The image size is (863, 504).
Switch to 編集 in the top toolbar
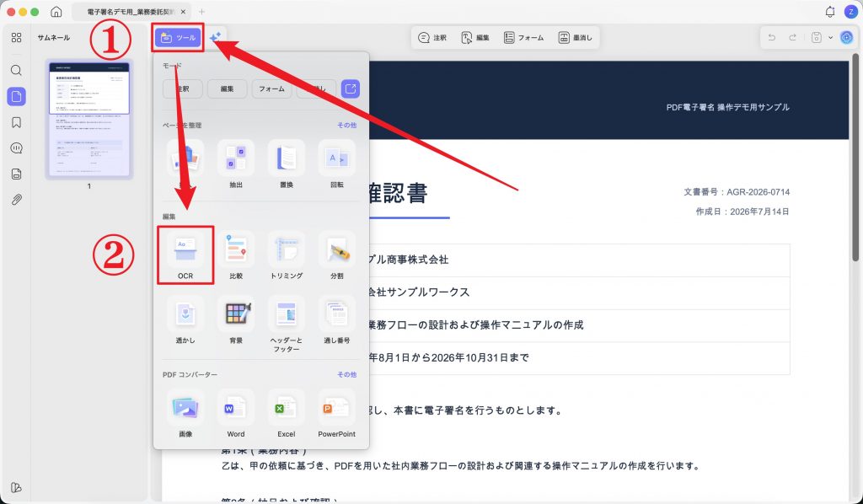pyautogui.click(x=475, y=37)
